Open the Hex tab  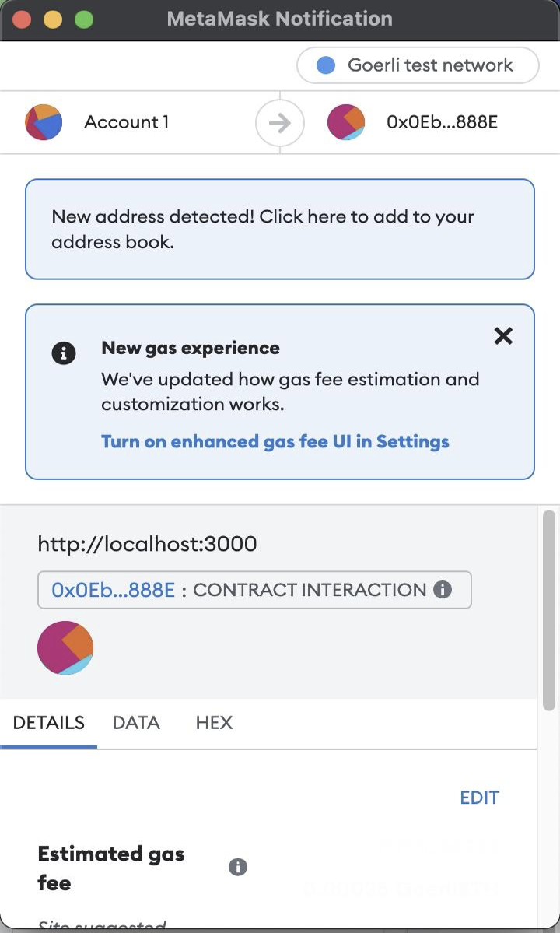214,722
